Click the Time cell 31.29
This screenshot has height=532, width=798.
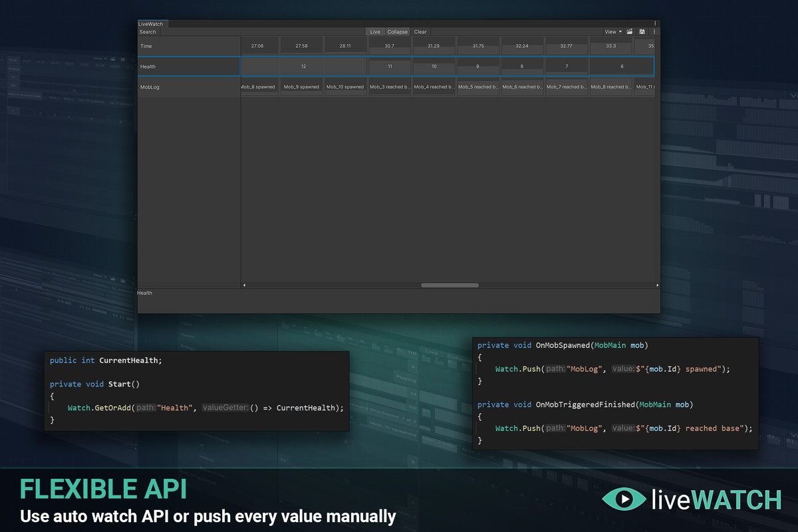pos(434,46)
